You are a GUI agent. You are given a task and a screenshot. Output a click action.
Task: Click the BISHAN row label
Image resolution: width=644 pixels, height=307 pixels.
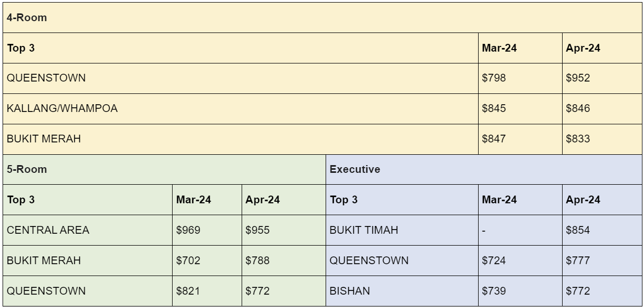click(x=402, y=291)
